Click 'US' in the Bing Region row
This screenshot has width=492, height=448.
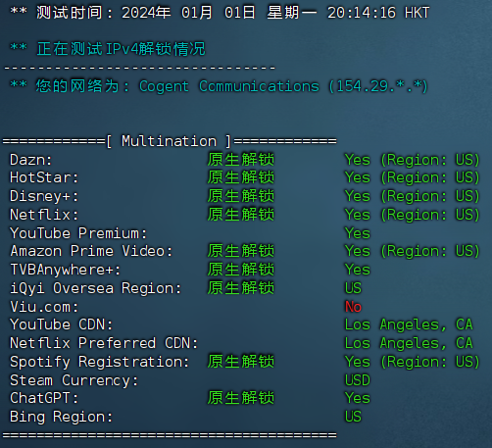pyautogui.click(x=353, y=417)
